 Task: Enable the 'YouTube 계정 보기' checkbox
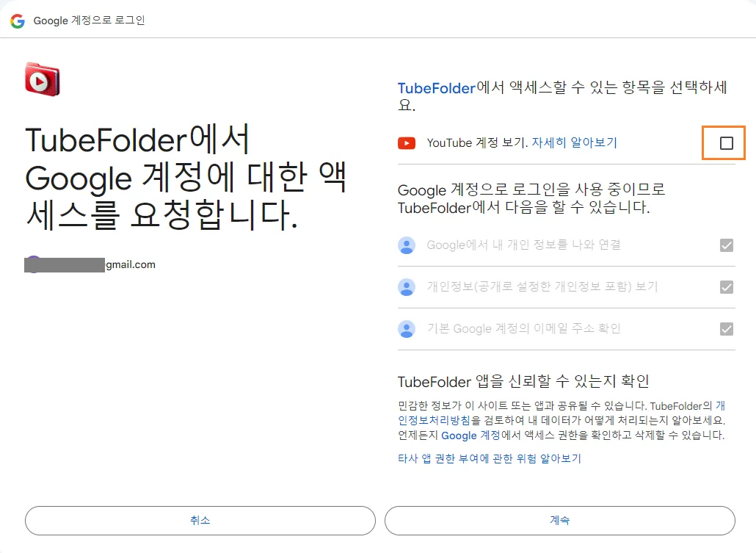[726, 143]
